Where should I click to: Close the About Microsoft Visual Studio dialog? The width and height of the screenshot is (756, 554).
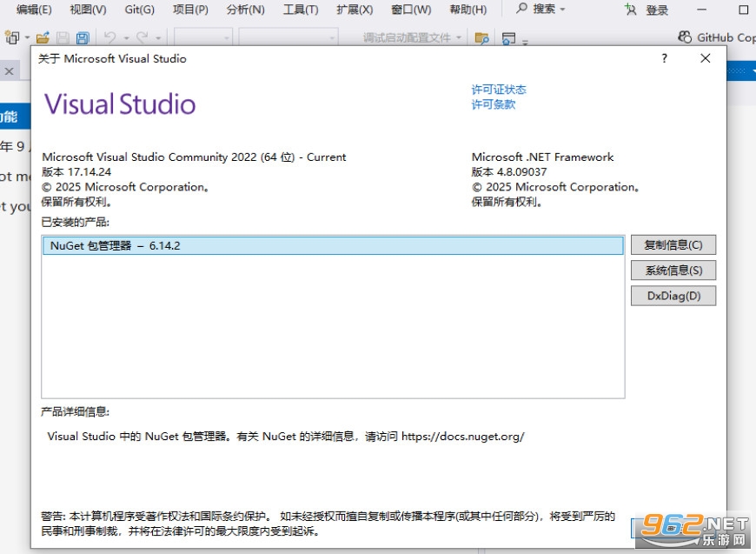(x=705, y=58)
